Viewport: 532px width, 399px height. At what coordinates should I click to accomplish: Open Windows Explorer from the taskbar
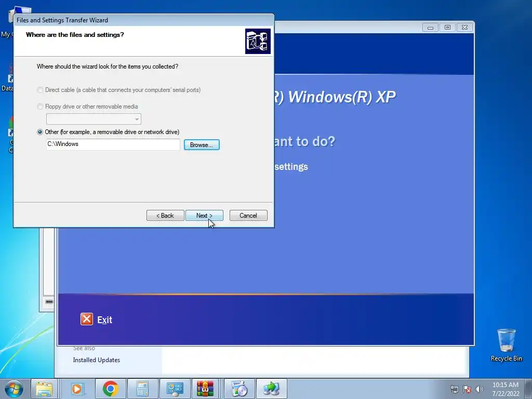44,389
